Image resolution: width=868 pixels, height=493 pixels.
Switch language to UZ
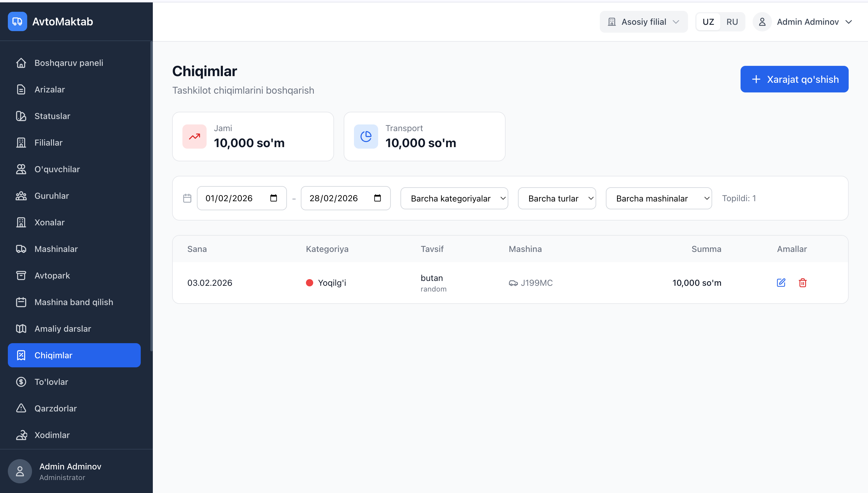coord(708,22)
